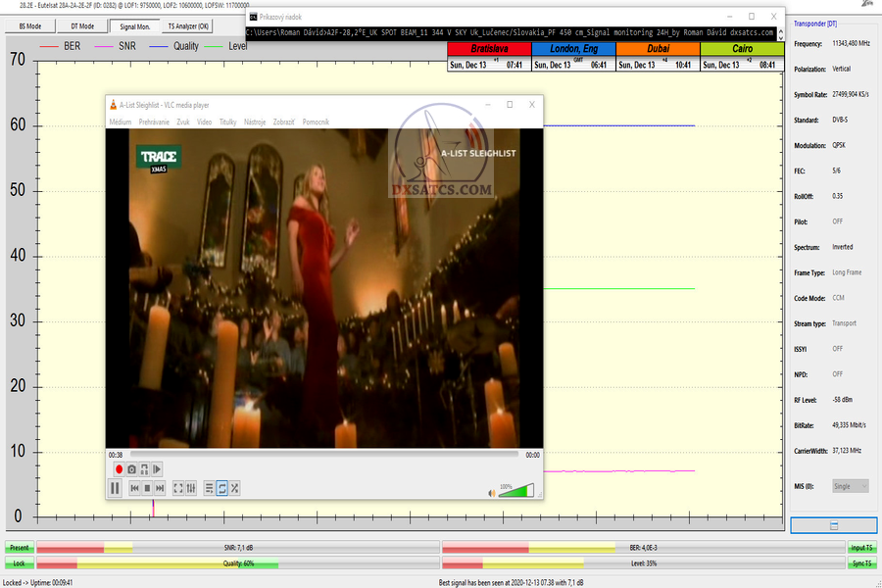Open the Nástroje menu
Screen dimensions: 882x588
point(255,122)
